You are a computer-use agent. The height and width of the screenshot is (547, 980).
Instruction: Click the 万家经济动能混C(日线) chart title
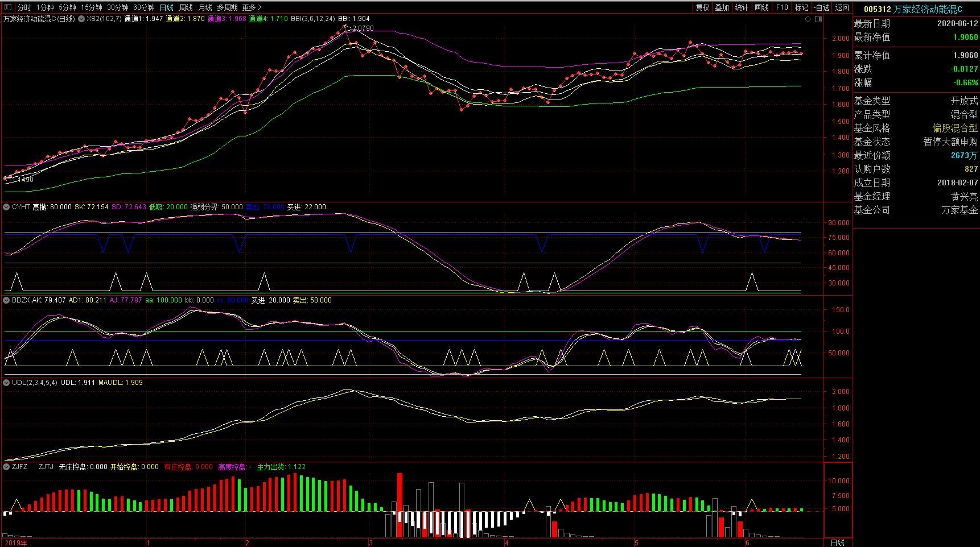39,19
